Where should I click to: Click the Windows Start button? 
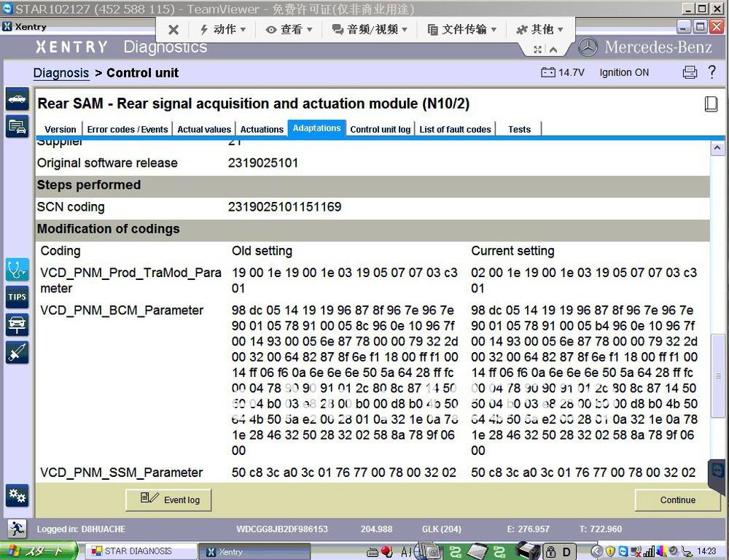click(x=38, y=551)
